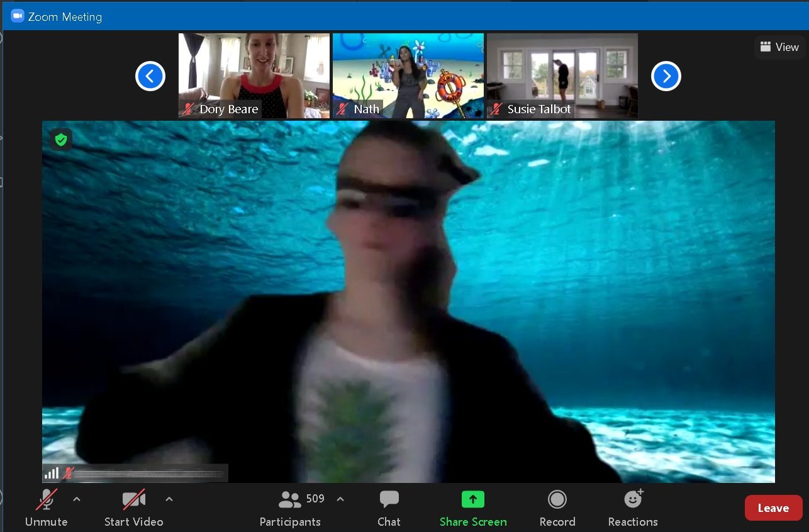Show next participants with the right arrow

(x=666, y=77)
